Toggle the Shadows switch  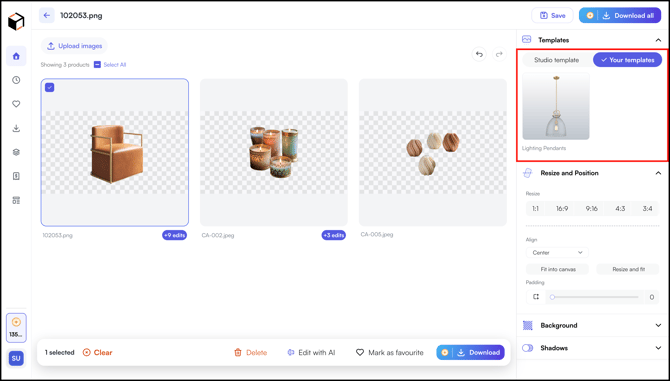pos(528,348)
